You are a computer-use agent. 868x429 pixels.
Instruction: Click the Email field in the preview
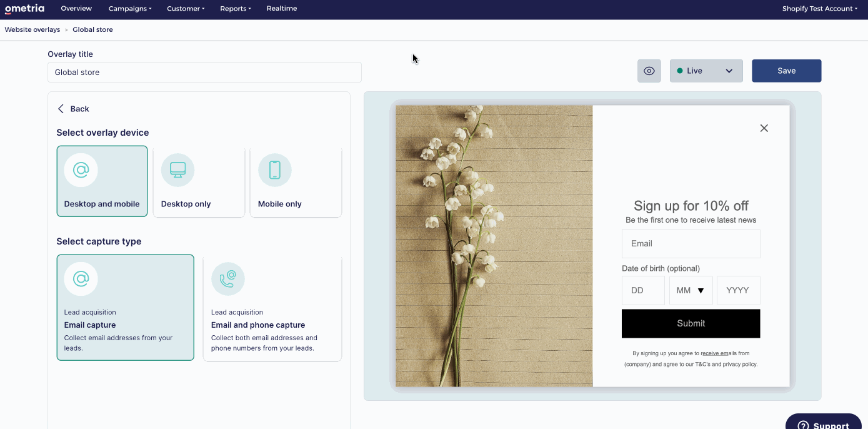[x=691, y=244]
